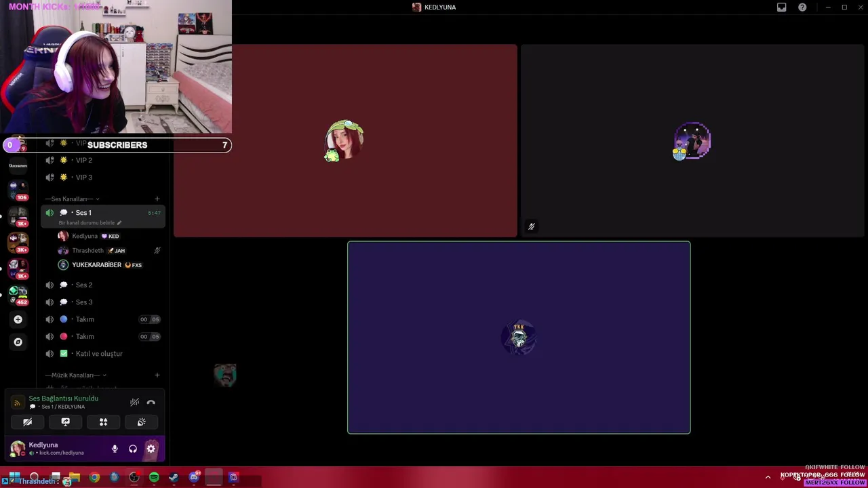Screen dimensions: 868x488
Task: Toggle microphone mute in user panel
Action: tap(115, 449)
